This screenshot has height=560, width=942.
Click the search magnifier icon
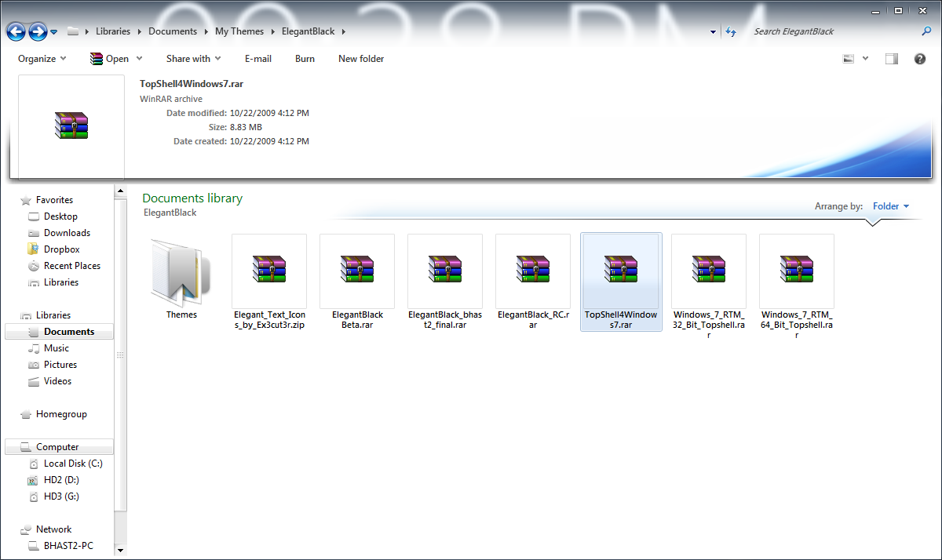coord(926,31)
